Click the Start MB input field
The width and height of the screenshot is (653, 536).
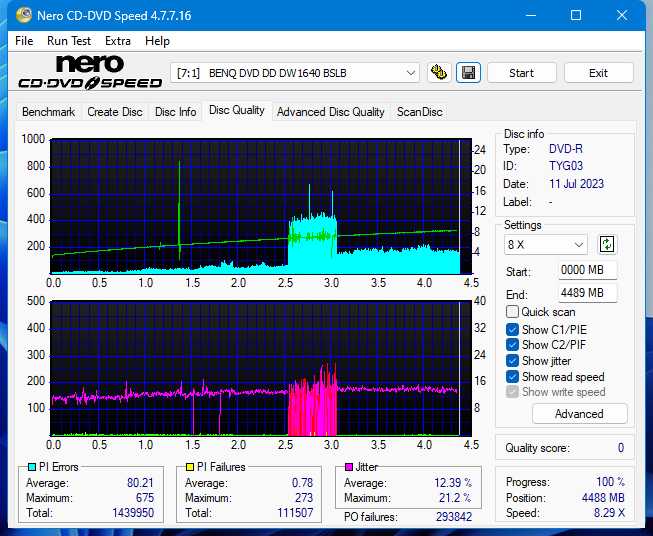(x=588, y=270)
